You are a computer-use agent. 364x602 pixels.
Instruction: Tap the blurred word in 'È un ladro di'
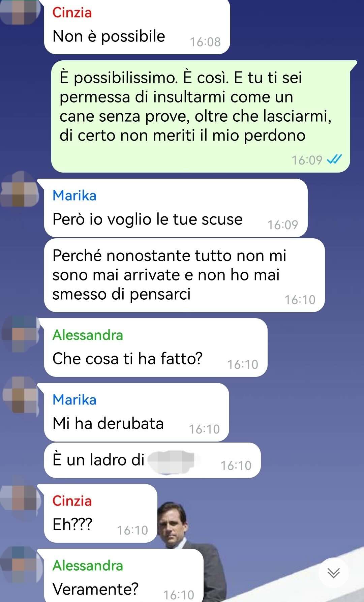(x=172, y=461)
